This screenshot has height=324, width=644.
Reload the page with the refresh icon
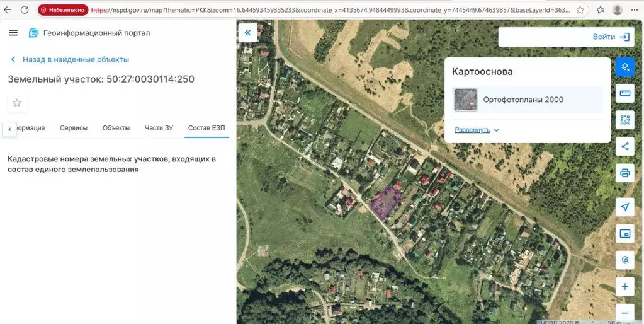click(25, 10)
